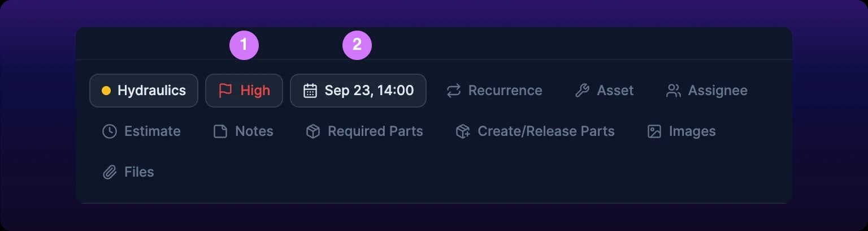Click the Asset wrench icon
The width and height of the screenshot is (868, 231).
(582, 91)
